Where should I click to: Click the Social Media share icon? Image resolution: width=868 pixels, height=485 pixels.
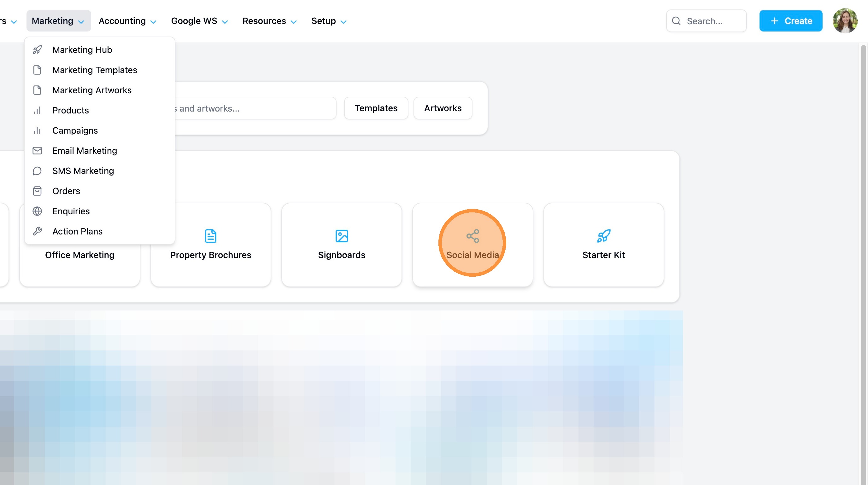[x=473, y=236]
